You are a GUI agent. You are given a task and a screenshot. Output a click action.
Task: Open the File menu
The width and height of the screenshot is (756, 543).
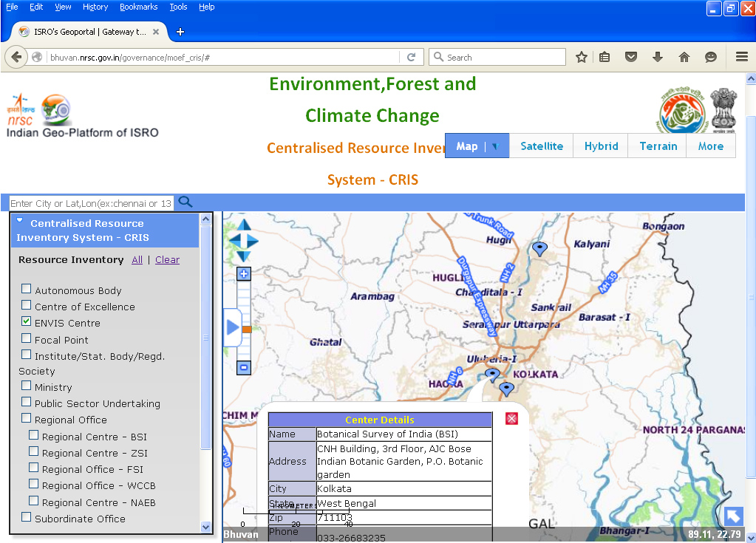pyautogui.click(x=12, y=7)
